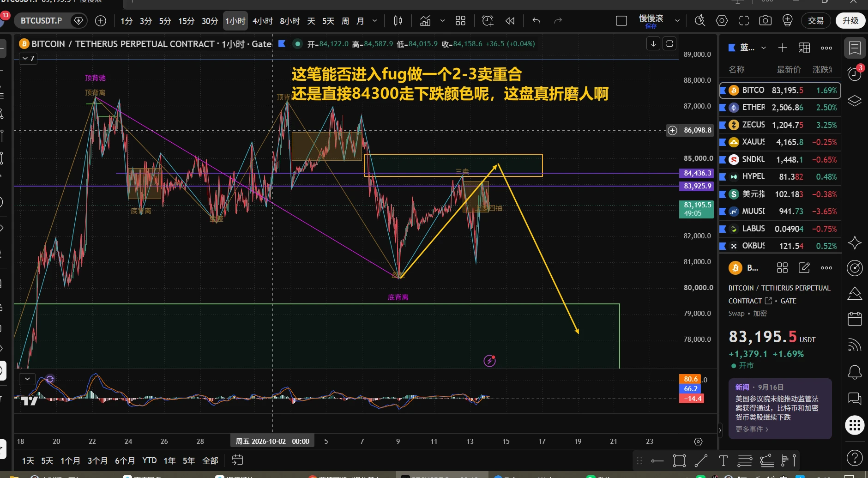
Task: Select the 天 daily timeframe
Action: pos(311,21)
